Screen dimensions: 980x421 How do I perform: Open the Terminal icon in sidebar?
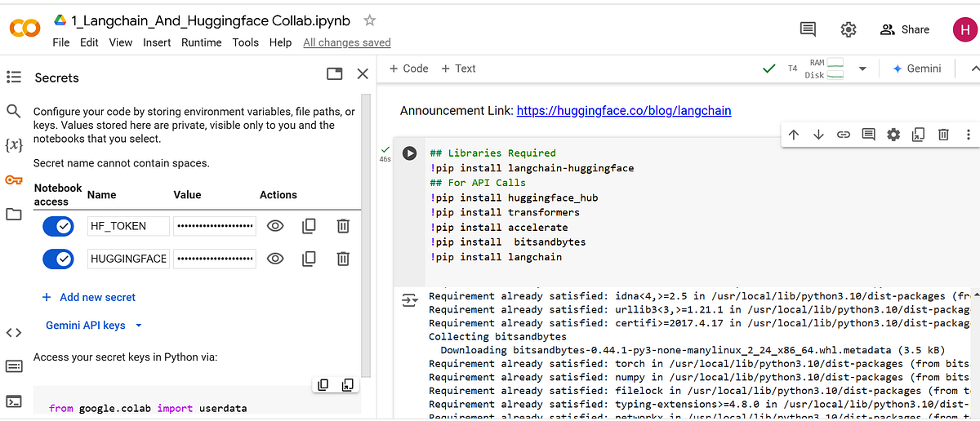coord(13,401)
